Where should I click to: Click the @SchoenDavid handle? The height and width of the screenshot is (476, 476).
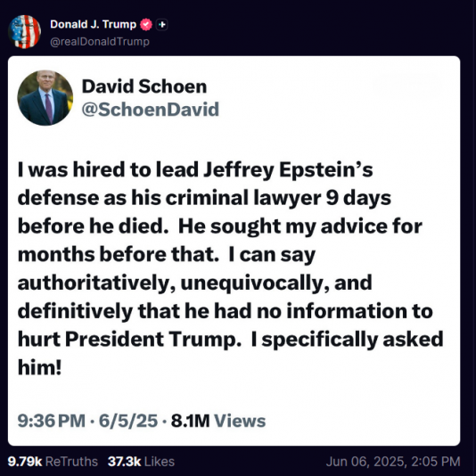[151, 110]
